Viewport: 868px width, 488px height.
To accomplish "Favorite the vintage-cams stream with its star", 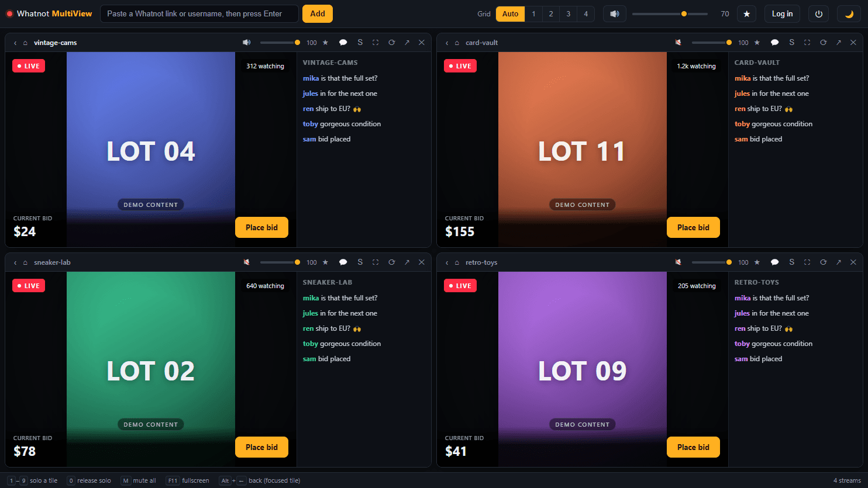I will point(325,43).
